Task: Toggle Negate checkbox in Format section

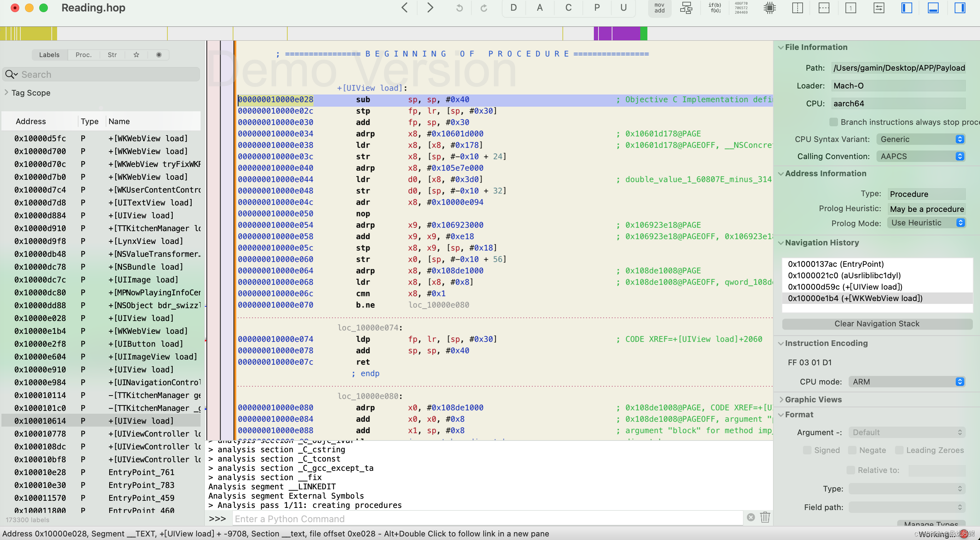Action: pos(854,451)
